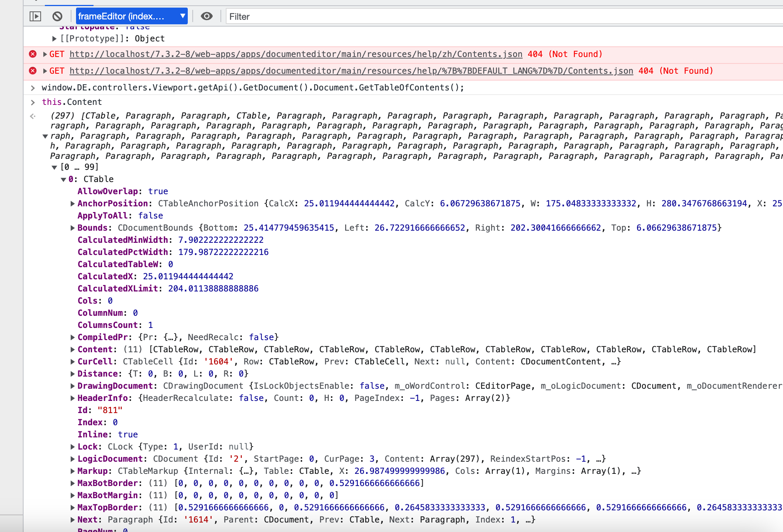This screenshot has width=783, height=532.
Task: Open the DEFAULT_LANG Contents.json link
Action: click(351, 71)
